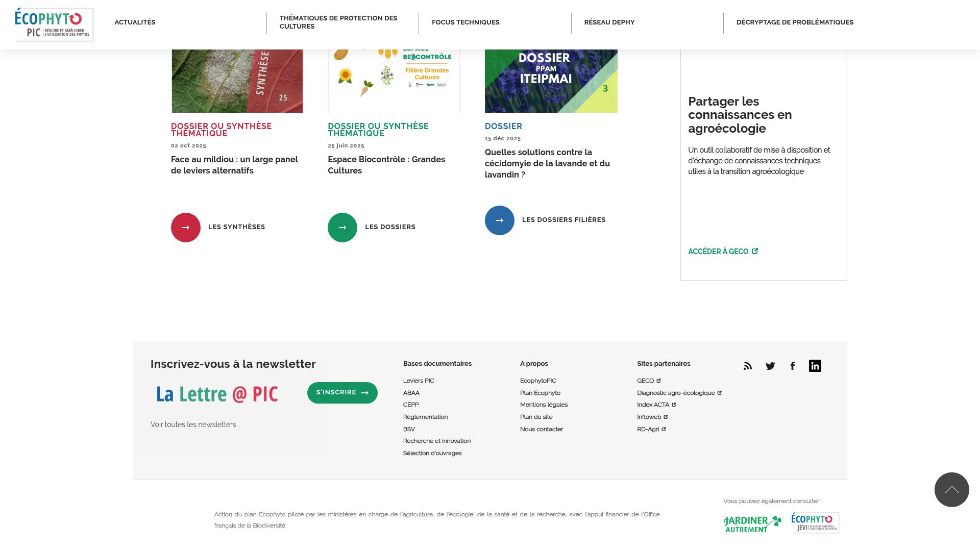Image resolution: width=980 pixels, height=551 pixels.
Task: Open the Focus Techniques menu
Action: click(x=465, y=22)
